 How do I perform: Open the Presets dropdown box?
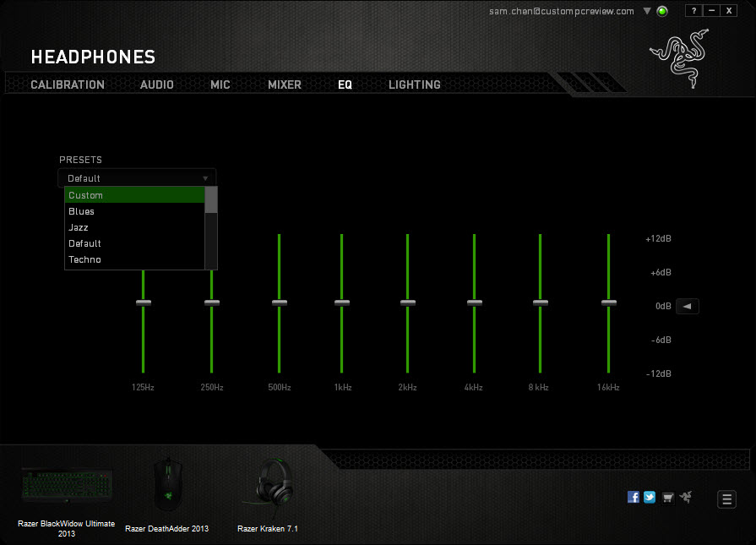coord(137,178)
